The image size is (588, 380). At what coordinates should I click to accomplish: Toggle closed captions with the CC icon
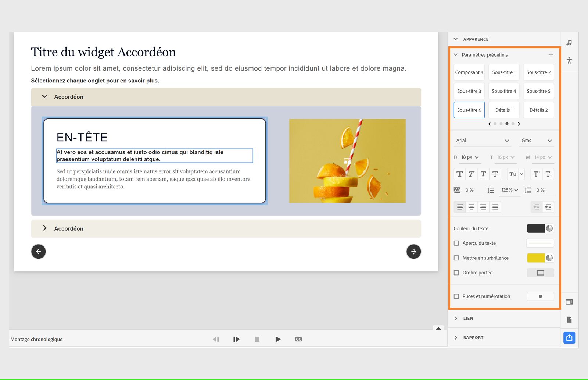click(298, 339)
